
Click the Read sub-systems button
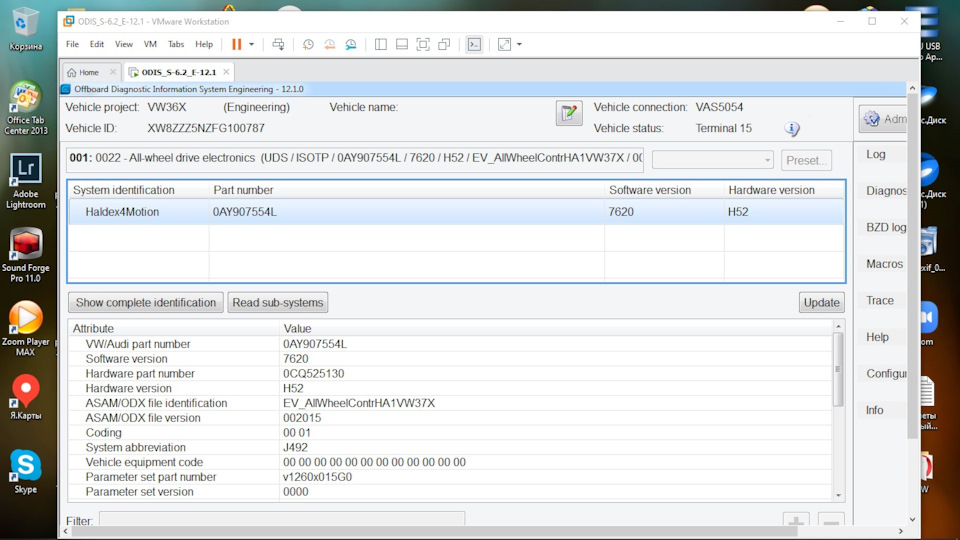pos(277,302)
